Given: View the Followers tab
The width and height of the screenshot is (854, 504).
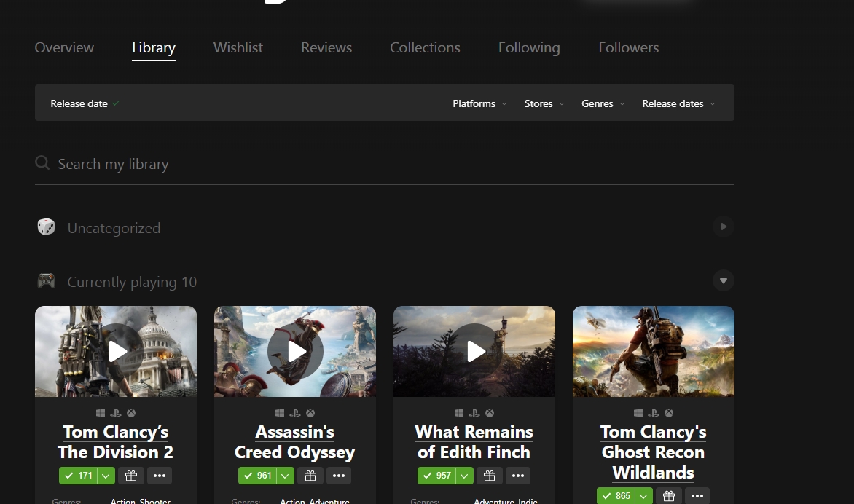Looking at the screenshot, I should coord(629,48).
